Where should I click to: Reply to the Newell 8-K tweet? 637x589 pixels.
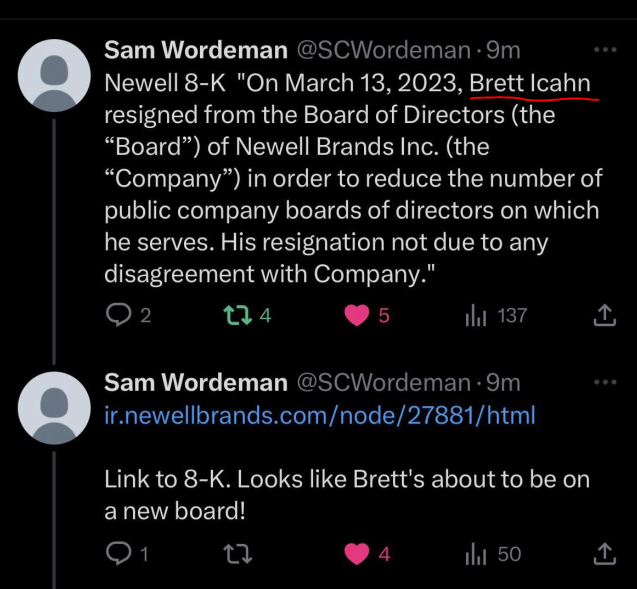click(118, 315)
